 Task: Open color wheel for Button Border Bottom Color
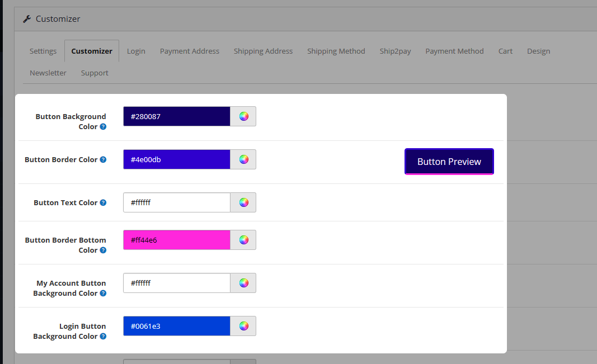click(x=243, y=240)
